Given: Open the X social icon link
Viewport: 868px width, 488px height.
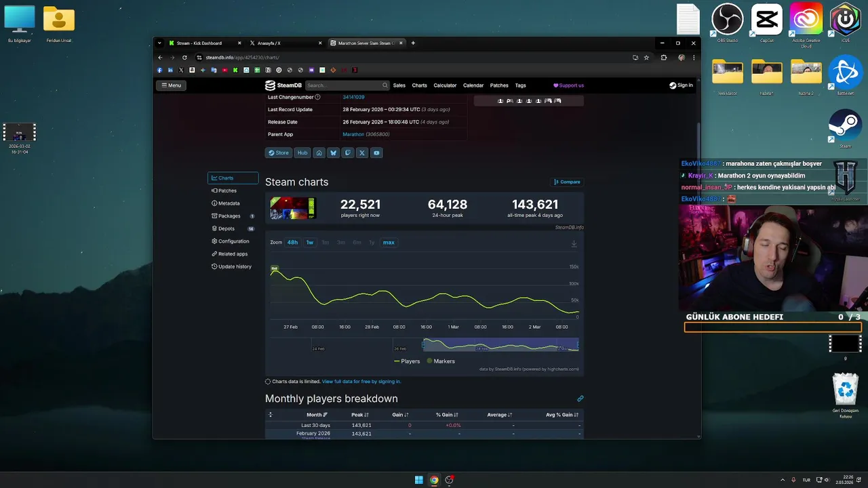Looking at the screenshot, I should click(362, 152).
